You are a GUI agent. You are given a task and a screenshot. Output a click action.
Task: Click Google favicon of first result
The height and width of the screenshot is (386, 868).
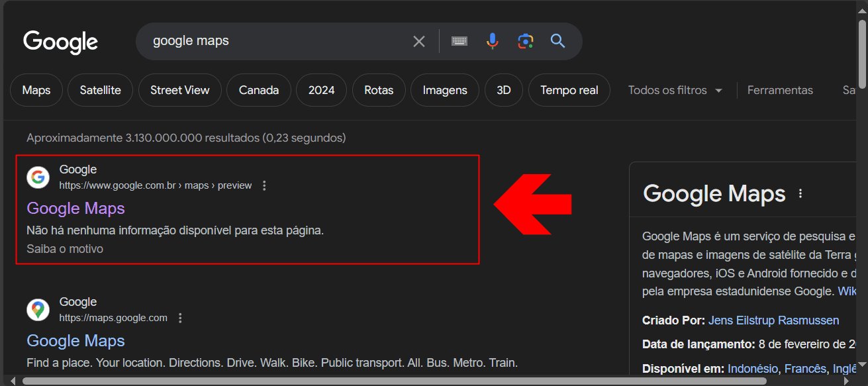[38, 177]
